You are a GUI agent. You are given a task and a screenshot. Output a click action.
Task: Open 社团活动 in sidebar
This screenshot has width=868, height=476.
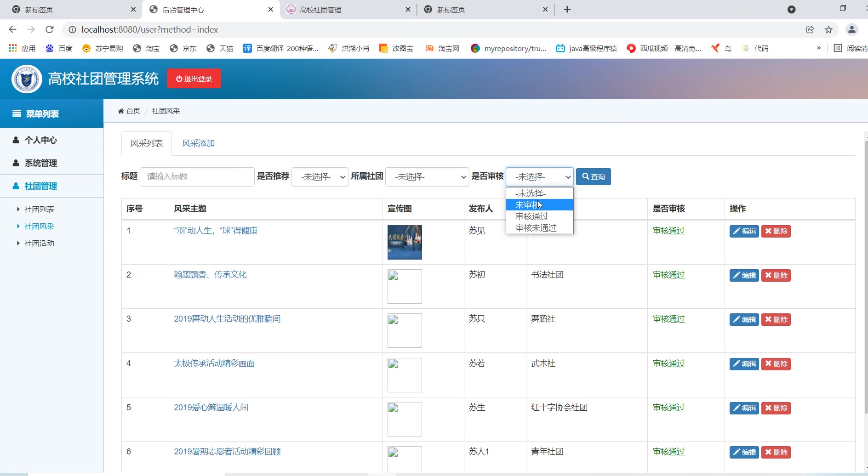click(39, 244)
